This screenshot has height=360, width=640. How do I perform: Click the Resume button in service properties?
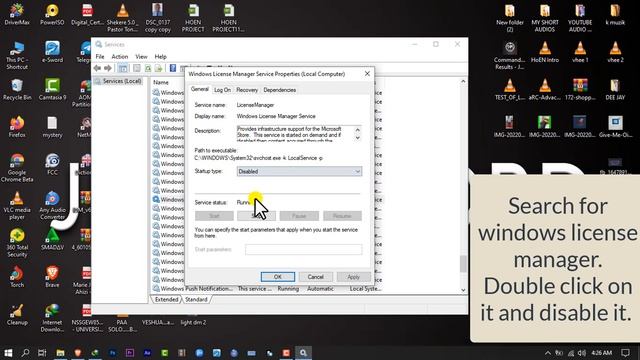click(x=342, y=216)
